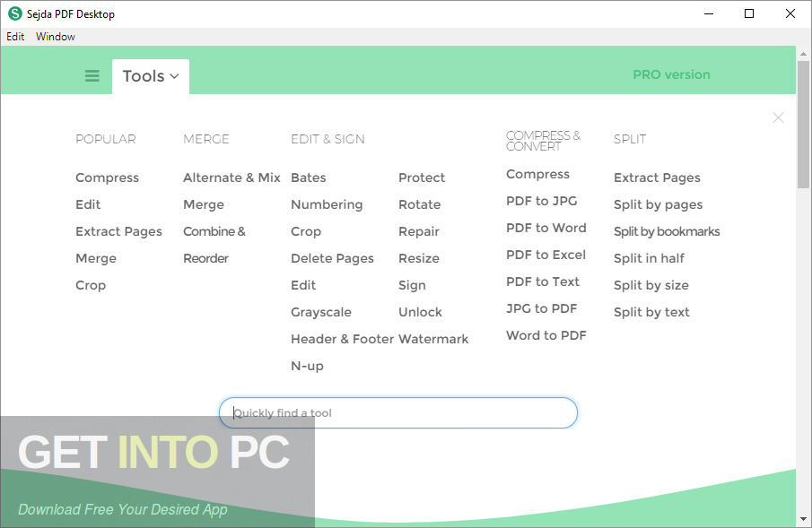Viewport: 812px width, 528px height.
Task: Open the Numbering tool
Action: point(327,204)
